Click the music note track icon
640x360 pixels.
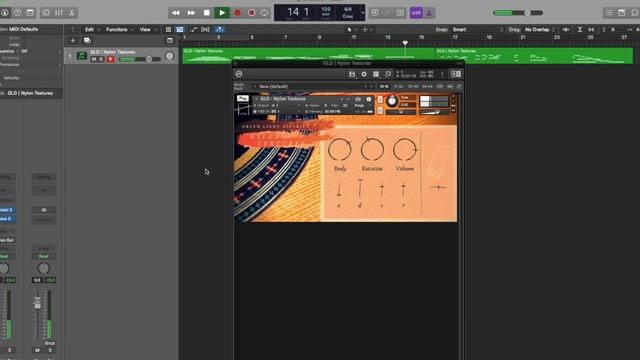coord(82,56)
